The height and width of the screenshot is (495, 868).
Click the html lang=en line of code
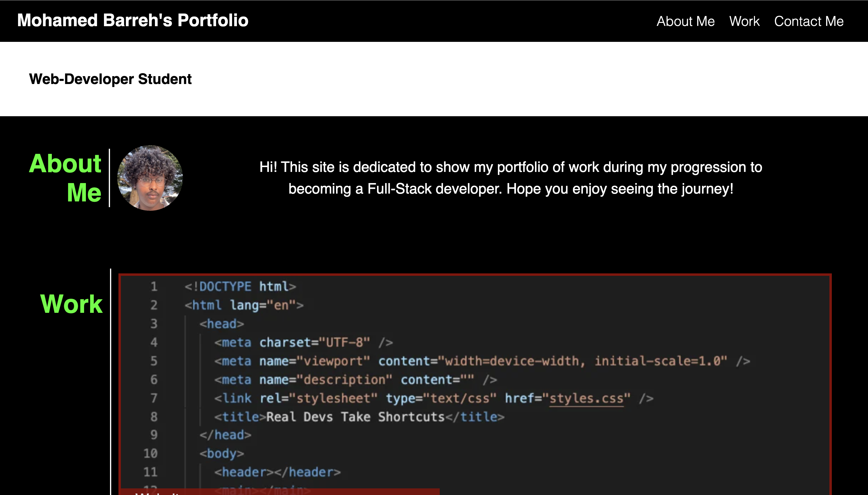(244, 305)
